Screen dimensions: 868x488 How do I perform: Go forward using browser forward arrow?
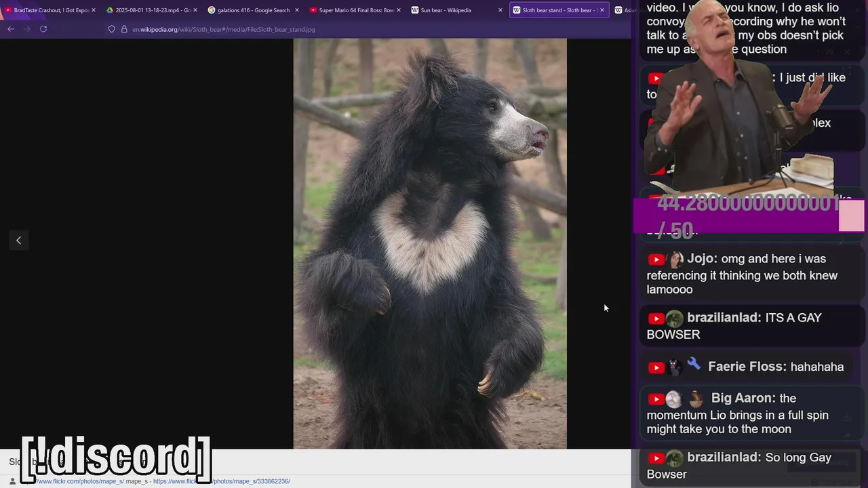(27, 29)
